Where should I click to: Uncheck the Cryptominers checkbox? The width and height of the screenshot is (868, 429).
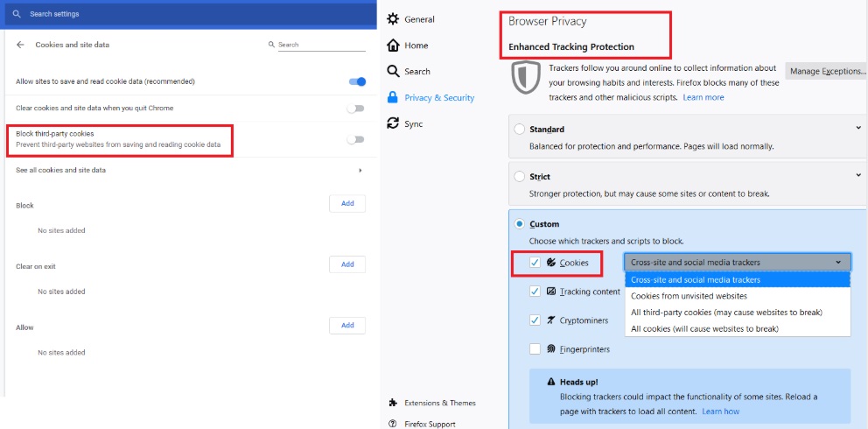pyautogui.click(x=535, y=320)
